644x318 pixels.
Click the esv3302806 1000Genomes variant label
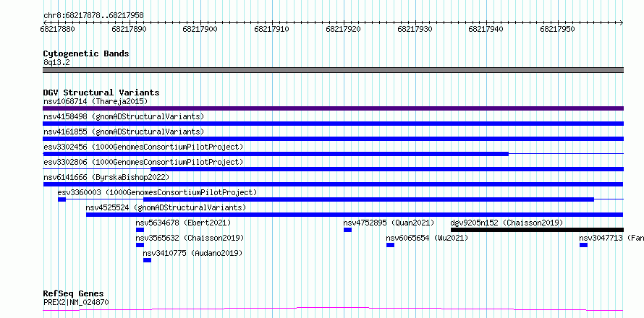coord(143,162)
